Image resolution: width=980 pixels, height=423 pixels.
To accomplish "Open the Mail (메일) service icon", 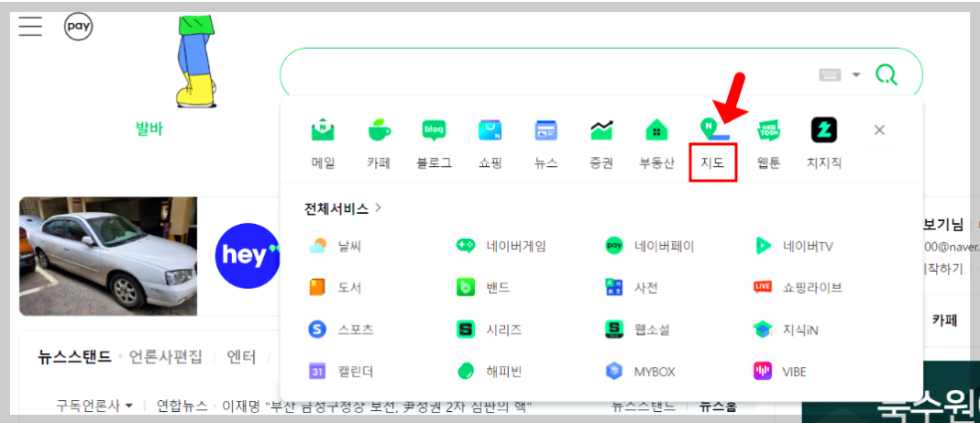I will pyautogui.click(x=323, y=131).
